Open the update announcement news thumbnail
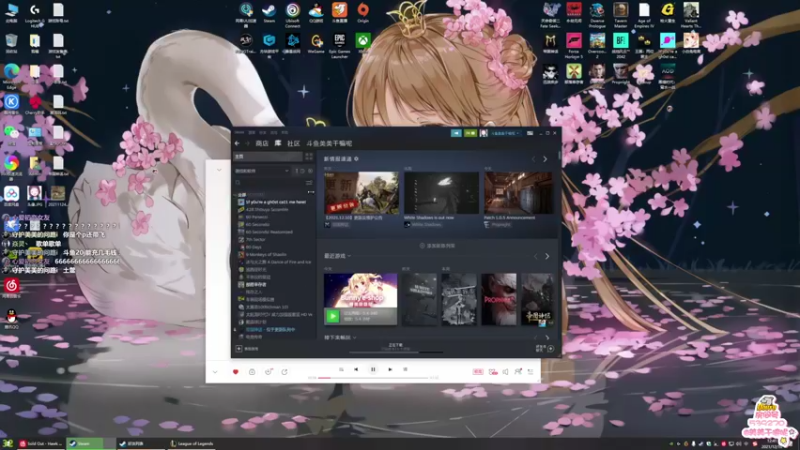The height and width of the screenshot is (450, 800). click(361, 193)
